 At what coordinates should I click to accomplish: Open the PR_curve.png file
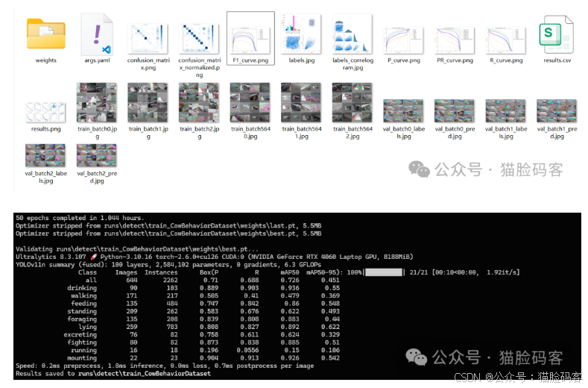pos(455,40)
